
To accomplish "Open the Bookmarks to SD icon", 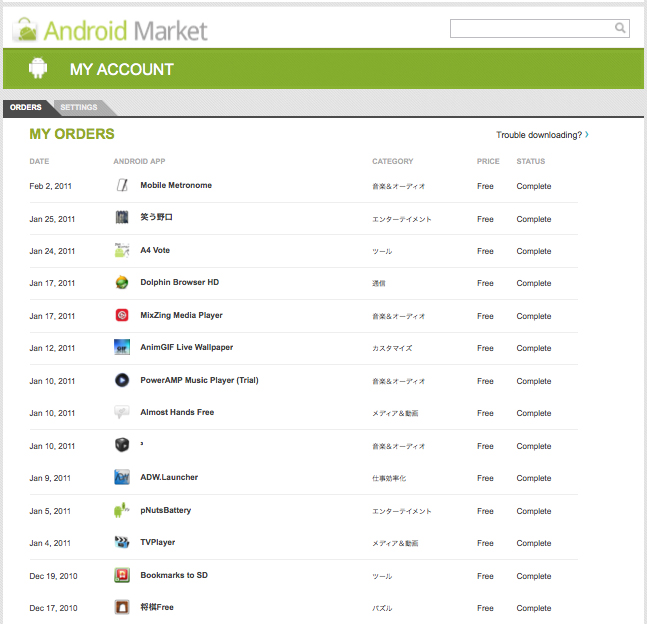I will (x=122, y=576).
